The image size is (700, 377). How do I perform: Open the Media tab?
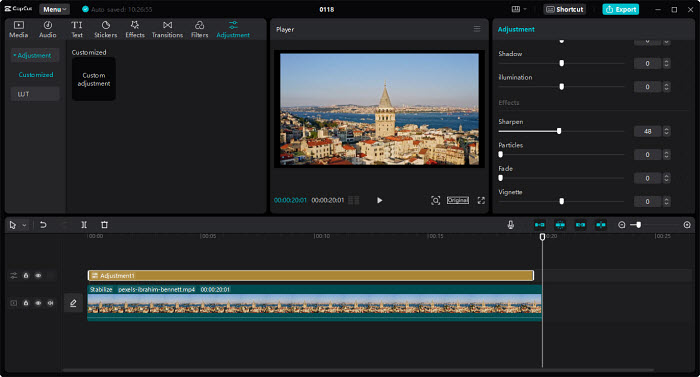(x=18, y=29)
